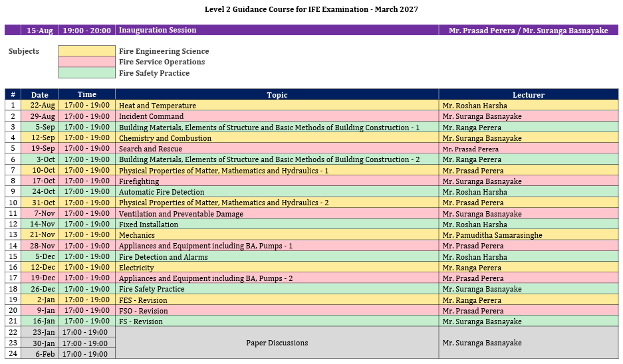Select the Topic column header
Screen dimensions: 623x364
click(277, 94)
